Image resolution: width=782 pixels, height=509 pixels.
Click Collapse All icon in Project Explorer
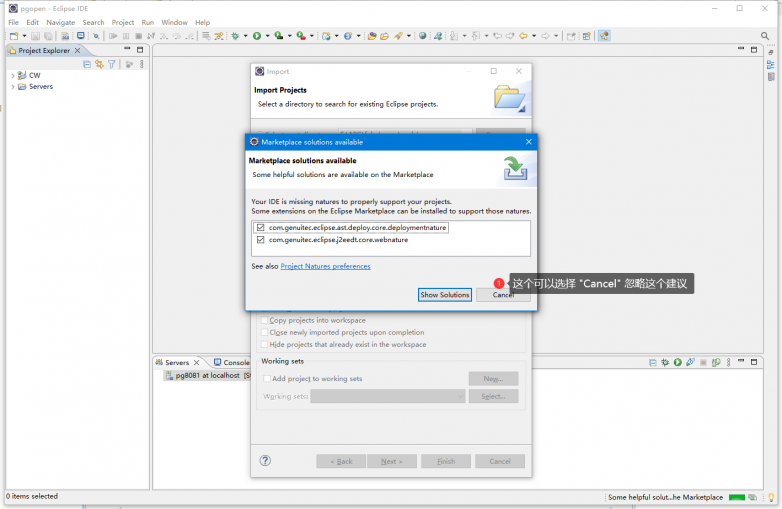point(87,64)
